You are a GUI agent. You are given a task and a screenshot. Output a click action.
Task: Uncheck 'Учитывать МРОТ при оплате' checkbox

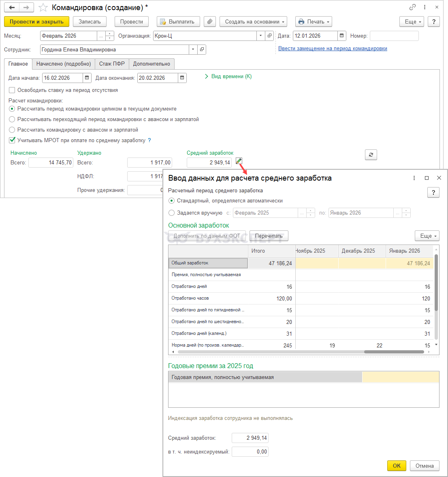[x=12, y=141]
